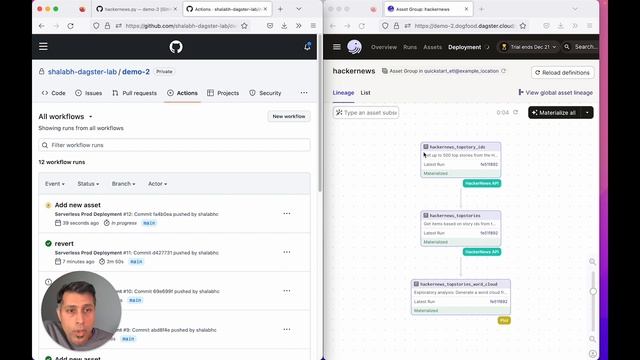Open Dagster hamburger menu
The height and width of the screenshot is (360, 640).
click(337, 47)
